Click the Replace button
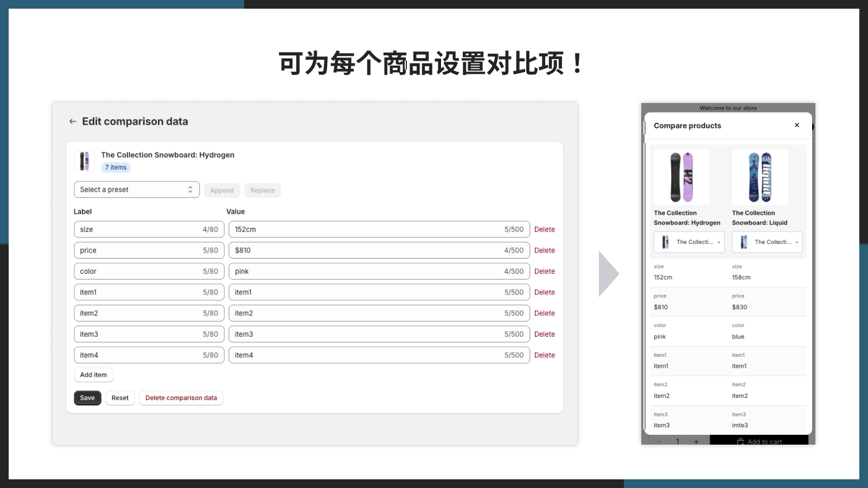The image size is (868, 488). pos(263,190)
